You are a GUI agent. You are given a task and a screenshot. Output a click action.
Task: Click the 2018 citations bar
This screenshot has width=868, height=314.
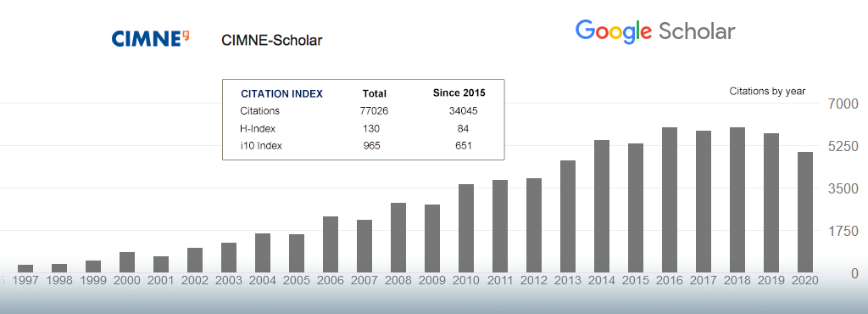click(737, 200)
